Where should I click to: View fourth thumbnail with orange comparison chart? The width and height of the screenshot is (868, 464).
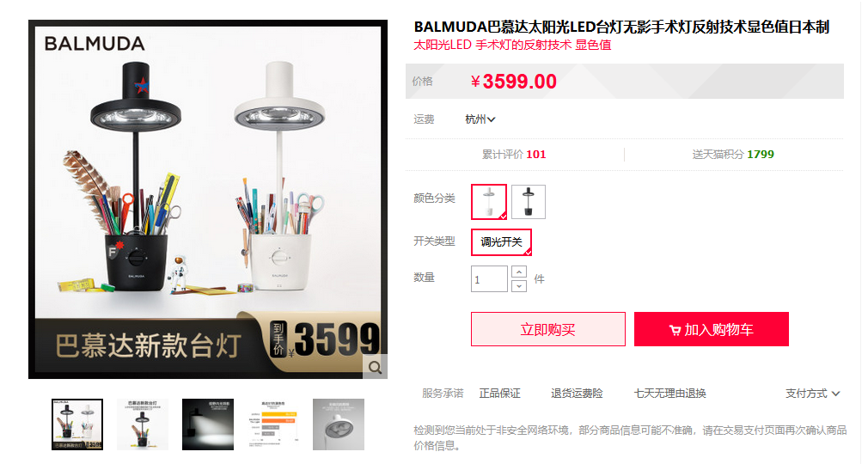pos(273,424)
